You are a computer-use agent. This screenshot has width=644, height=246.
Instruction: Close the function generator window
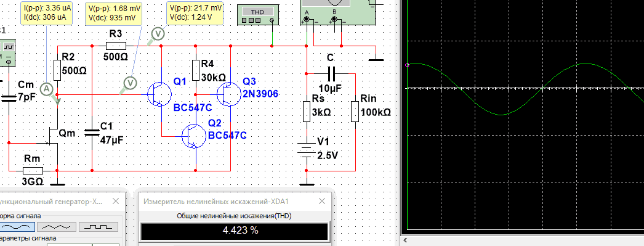point(116,201)
